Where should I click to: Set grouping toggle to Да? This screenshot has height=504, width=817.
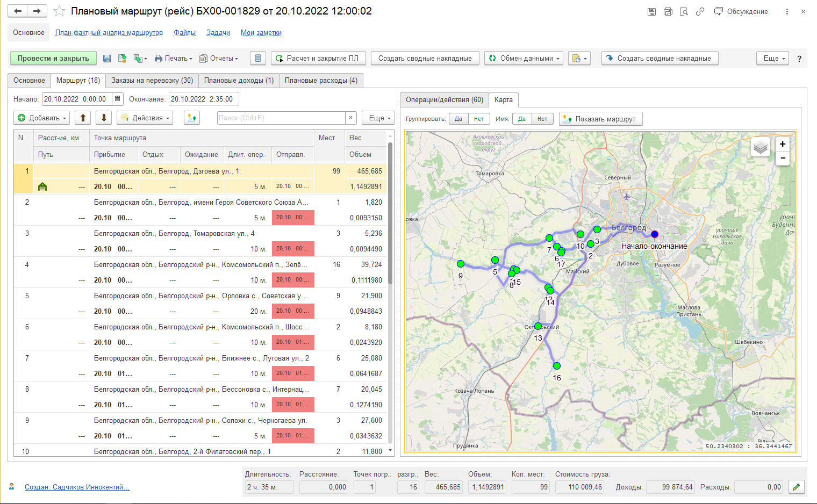click(x=458, y=119)
